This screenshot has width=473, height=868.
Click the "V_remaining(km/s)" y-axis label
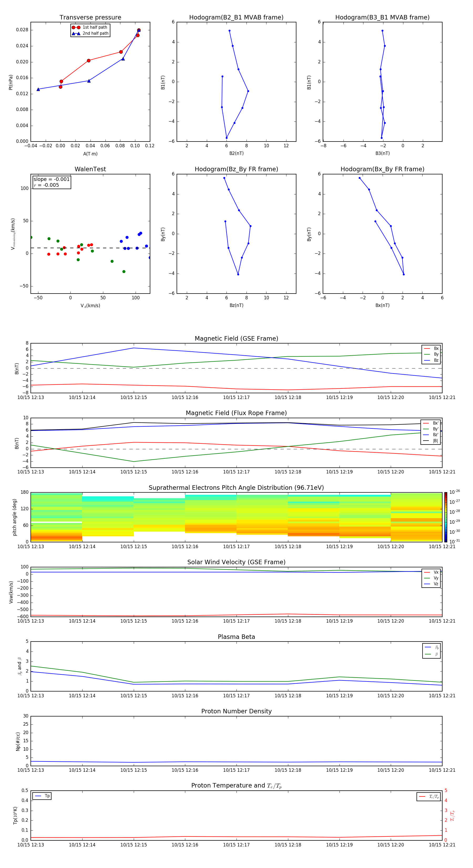click(x=13, y=234)
